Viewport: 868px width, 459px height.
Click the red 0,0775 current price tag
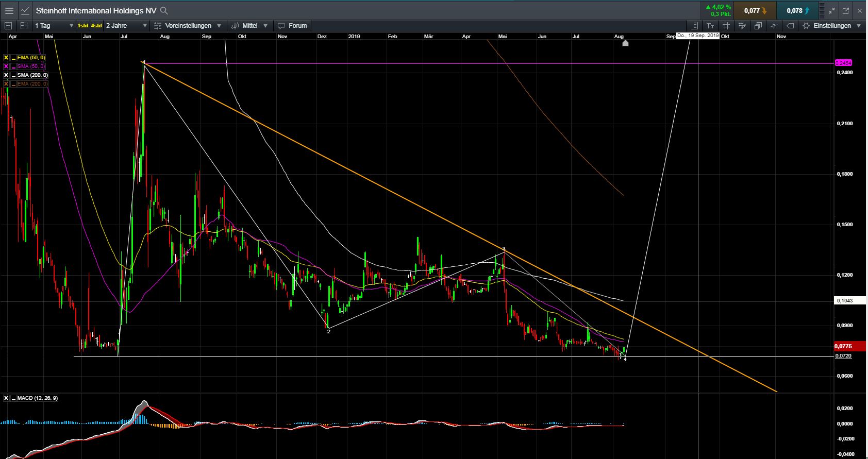850,347
